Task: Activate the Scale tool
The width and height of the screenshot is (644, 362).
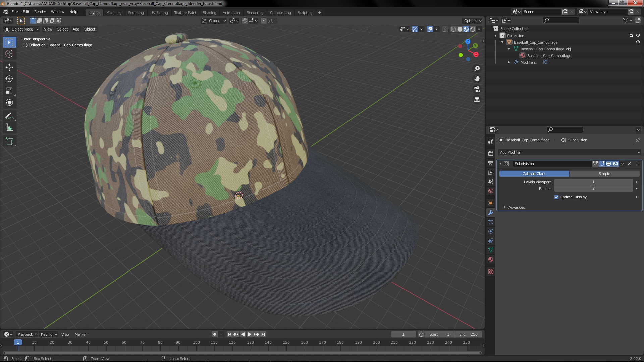Action: (x=9, y=90)
